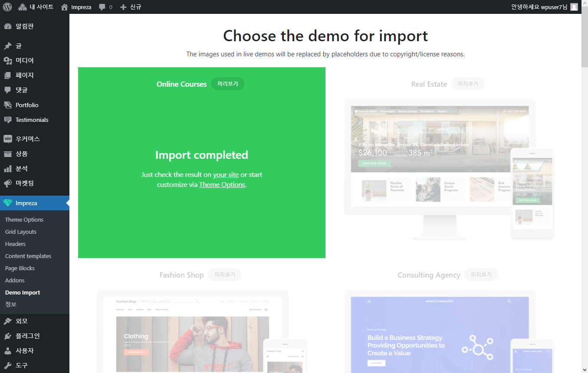588x373 pixels.
Task: Click the 미디어 media icon
Action: tap(8, 61)
